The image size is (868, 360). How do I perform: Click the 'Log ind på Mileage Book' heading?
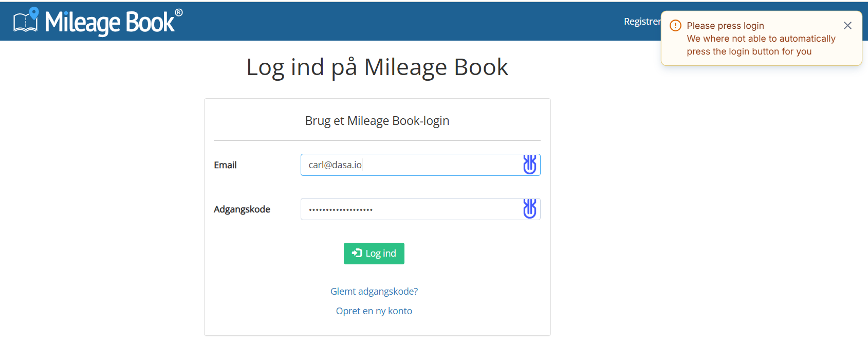(x=377, y=67)
